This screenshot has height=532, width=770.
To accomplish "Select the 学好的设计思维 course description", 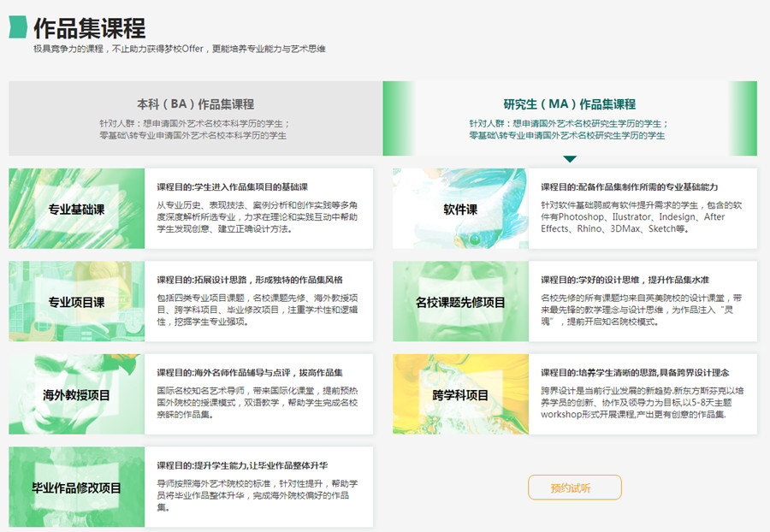I will 643,302.
